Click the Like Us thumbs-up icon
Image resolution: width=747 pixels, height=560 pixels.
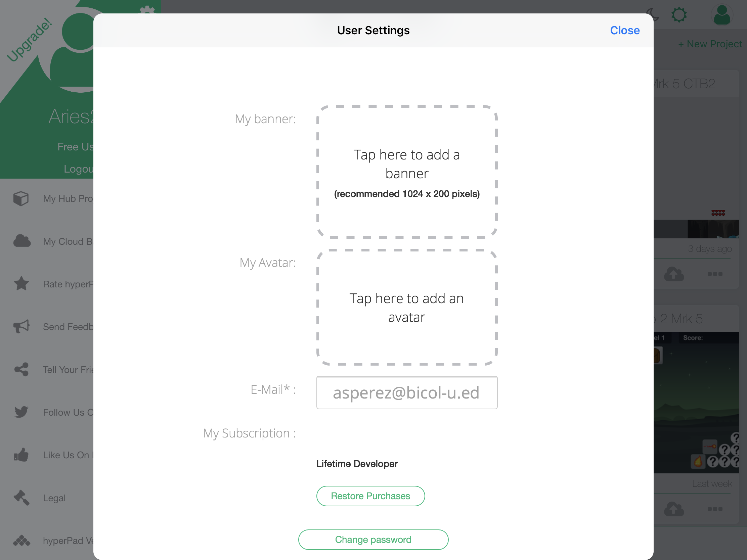(x=21, y=455)
